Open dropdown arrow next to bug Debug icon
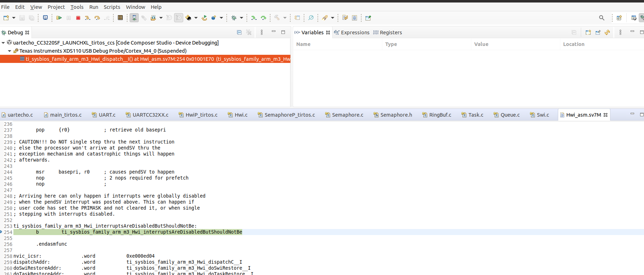The image size is (644, 275). click(241, 18)
